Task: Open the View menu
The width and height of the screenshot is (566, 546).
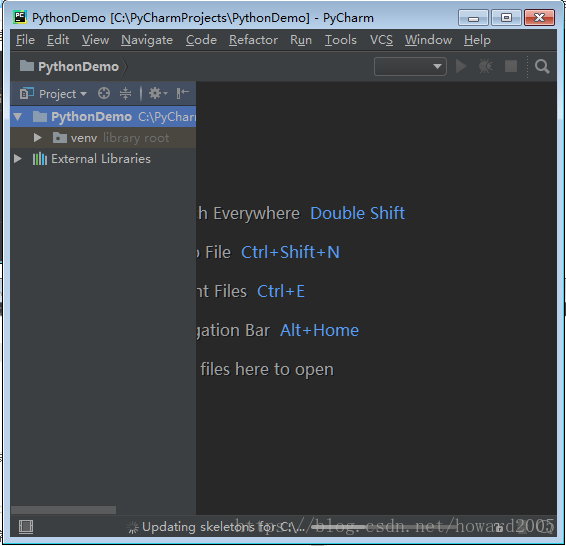Action: click(x=95, y=40)
